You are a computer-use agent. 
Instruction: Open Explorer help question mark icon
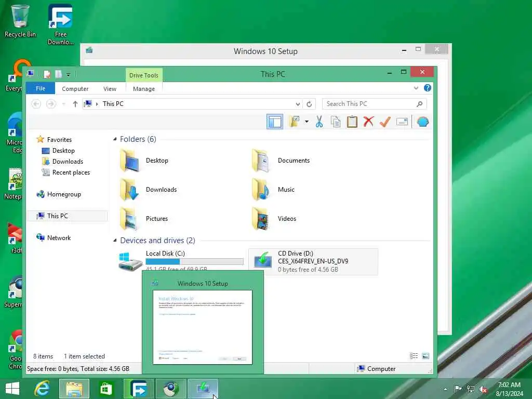428,88
